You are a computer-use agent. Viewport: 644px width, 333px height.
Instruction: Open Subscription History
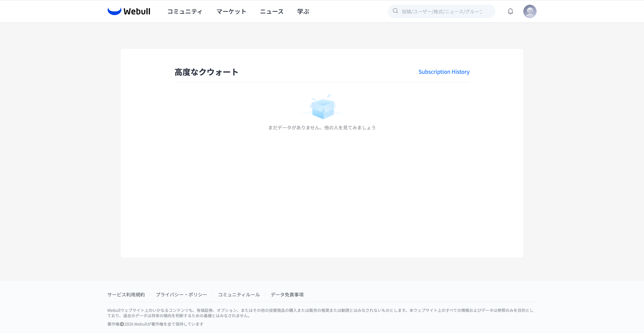[444, 71]
